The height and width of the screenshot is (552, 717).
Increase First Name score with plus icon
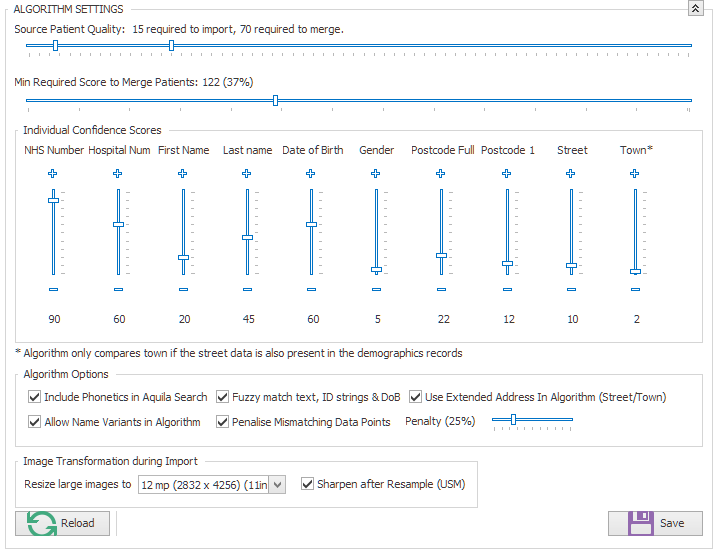tap(182, 173)
